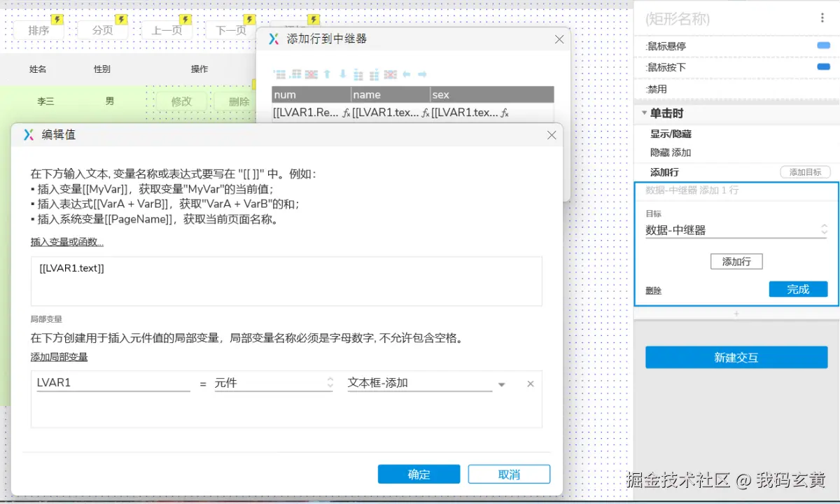
Task: Click the delete row icon in repeater toolbar
Action: point(311,74)
